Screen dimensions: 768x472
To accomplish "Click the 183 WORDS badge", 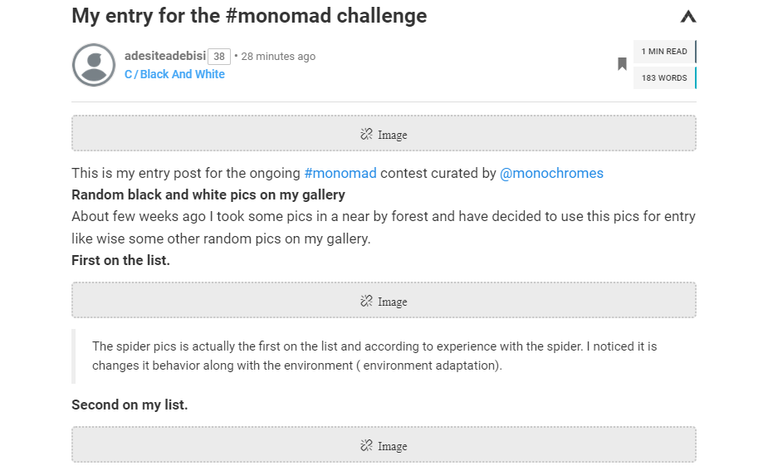I will click(665, 78).
